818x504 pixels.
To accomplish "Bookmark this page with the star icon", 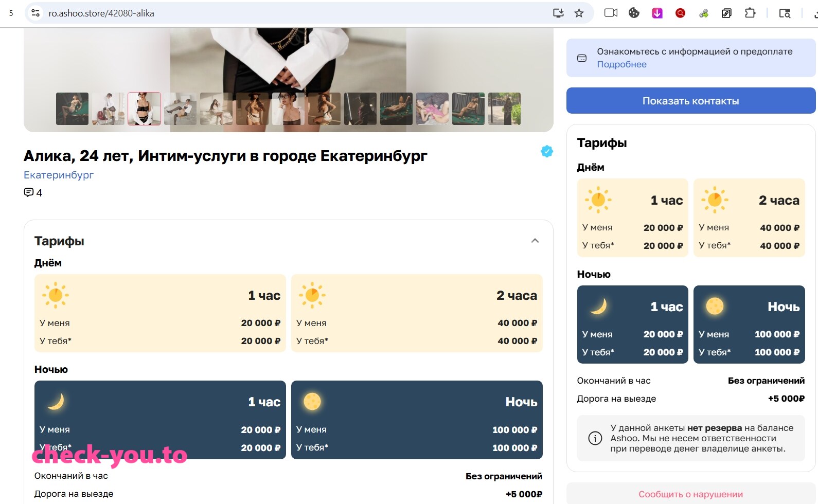I will click(x=579, y=13).
